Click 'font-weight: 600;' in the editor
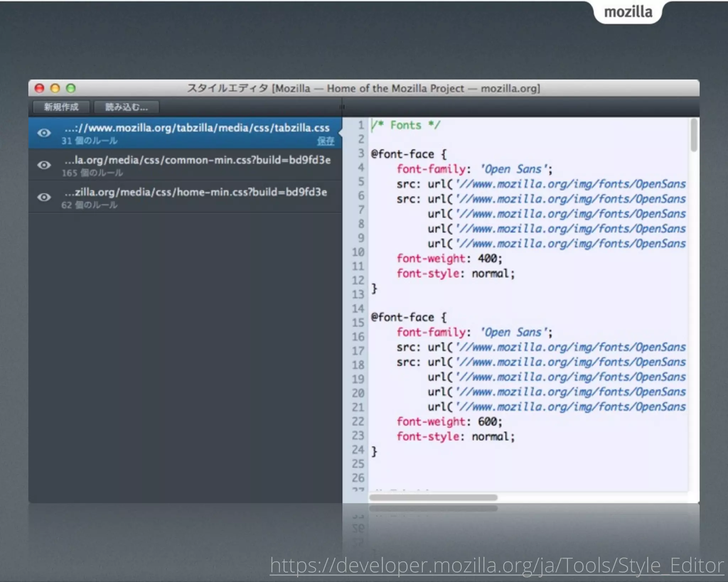The height and width of the screenshot is (582, 728). [x=450, y=421]
